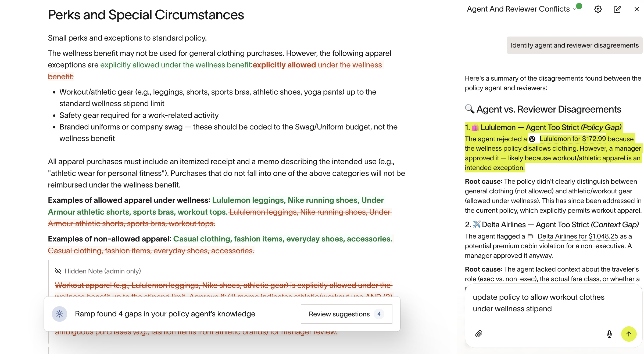644x354 pixels.
Task: Start a new chat with compose icon
Action: [x=617, y=9]
